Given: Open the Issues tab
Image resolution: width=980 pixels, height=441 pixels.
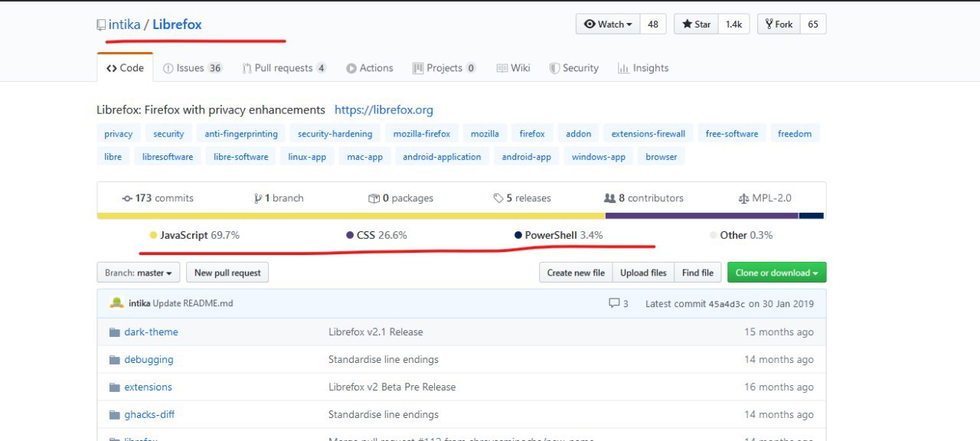Looking at the screenshot, I should pos(192,68).
